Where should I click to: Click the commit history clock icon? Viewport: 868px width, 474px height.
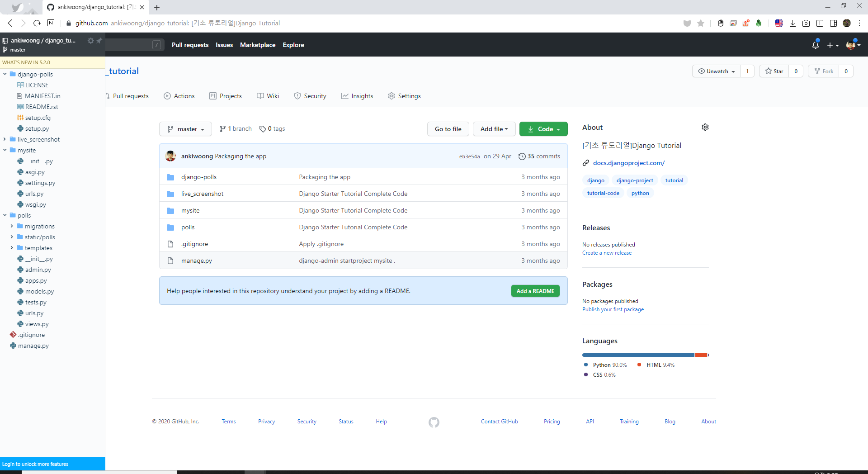click(522, 156)
